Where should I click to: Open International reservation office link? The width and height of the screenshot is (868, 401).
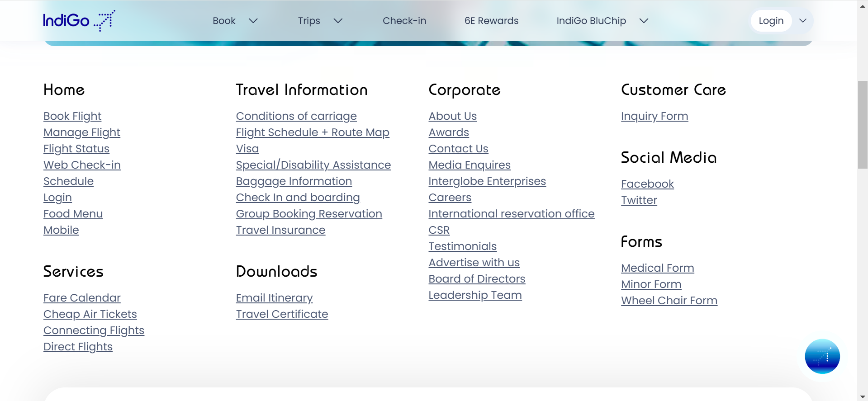pyautogui.click(x=512, y=214)
